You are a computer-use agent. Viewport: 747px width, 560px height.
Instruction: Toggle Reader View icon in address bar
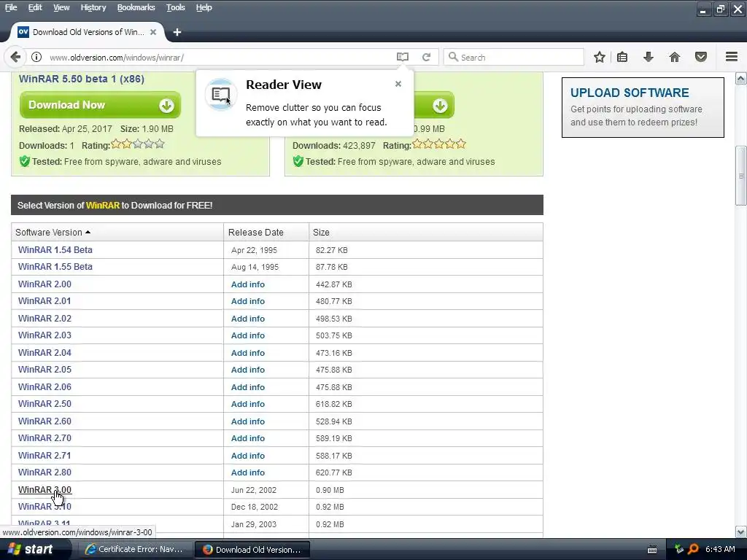click(403, 57)
